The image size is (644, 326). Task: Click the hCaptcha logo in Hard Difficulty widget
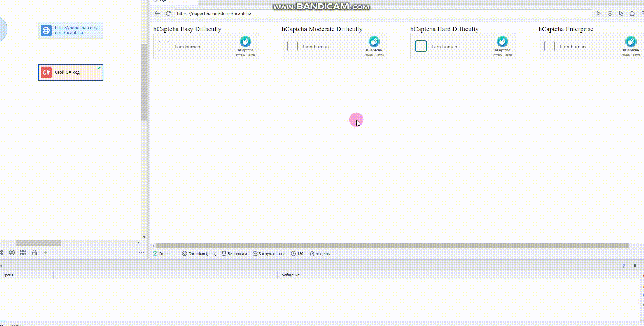tap(503, 42)
